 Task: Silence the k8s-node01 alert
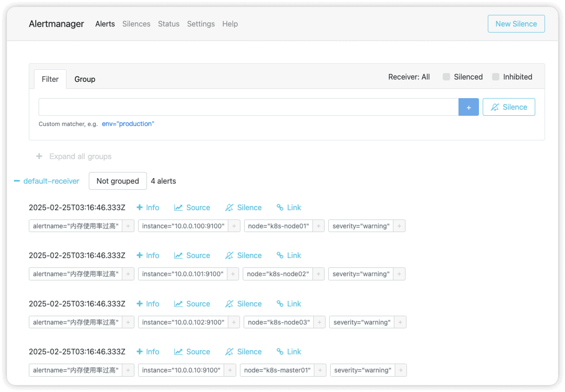coord(243,207)
